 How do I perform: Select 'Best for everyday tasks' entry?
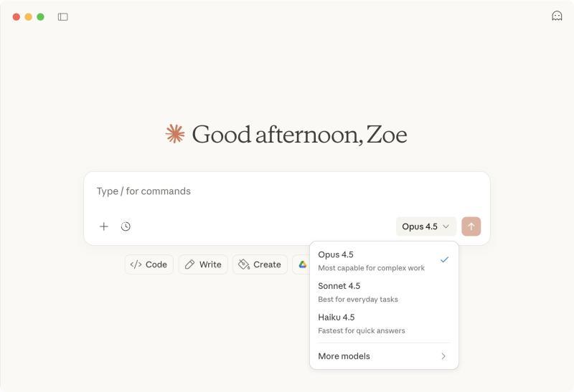click(x=358, y=300)
